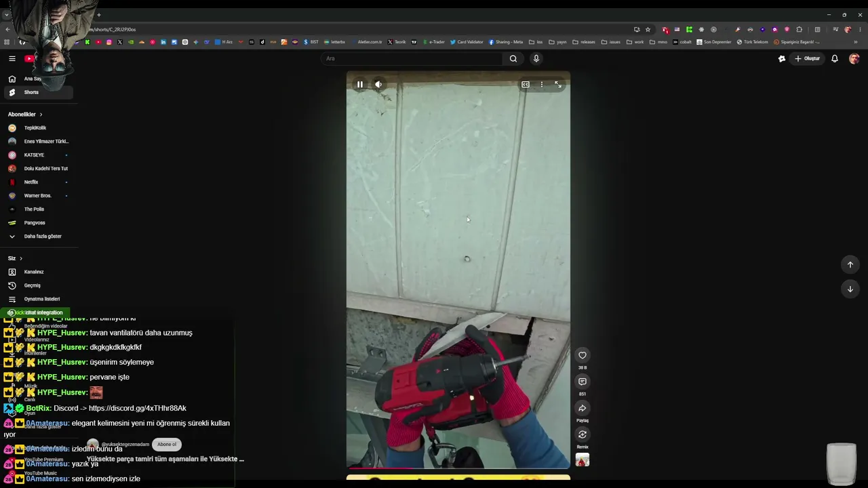This screenshot has height=488, width=868.
Task: Show more bookmarks with the overflow chevron
Action: tap(855, 42)
